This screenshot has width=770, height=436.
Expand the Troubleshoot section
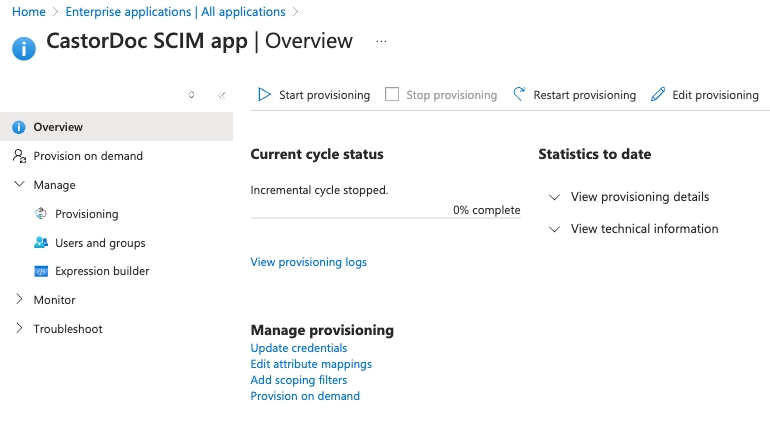point(19,329)
